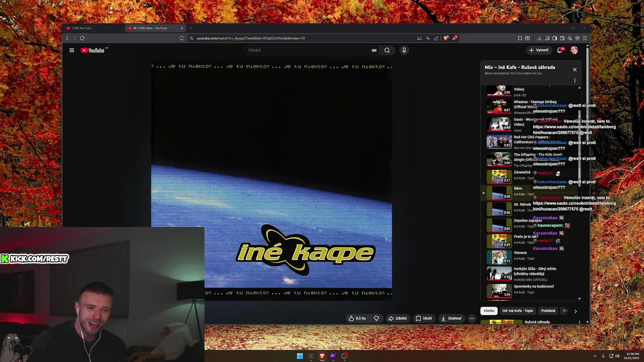Image resolution: width=644 pixels, height=362 pixels.
Task: Close the Ráno - YouTube tab
Action: [x=182, y=28]
